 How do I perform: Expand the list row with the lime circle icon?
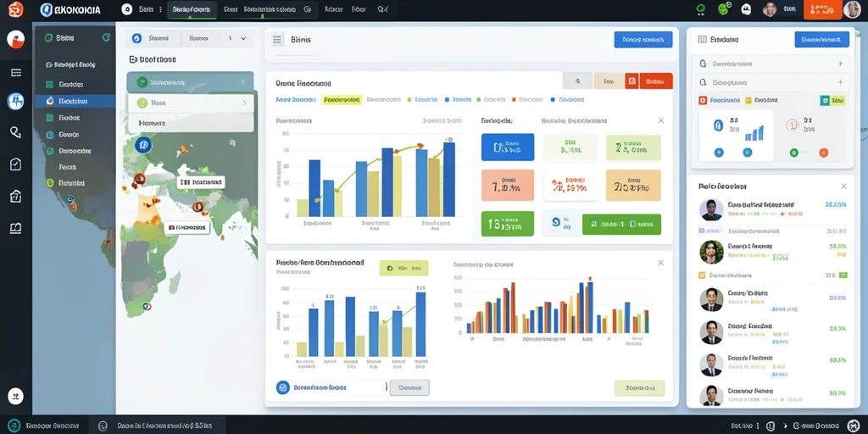[x=191, y=103]
